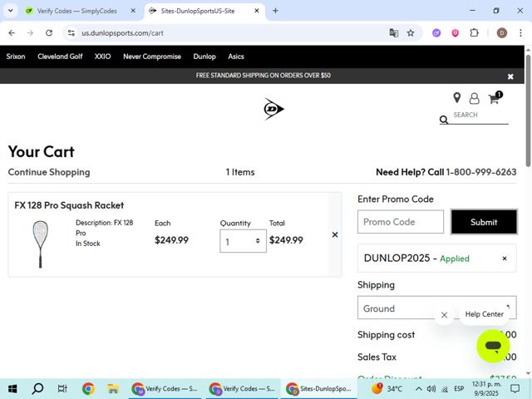Remove FX 128 Pro from cart
532x399 pixels.
pyautogui.click(x=335, y=234)
